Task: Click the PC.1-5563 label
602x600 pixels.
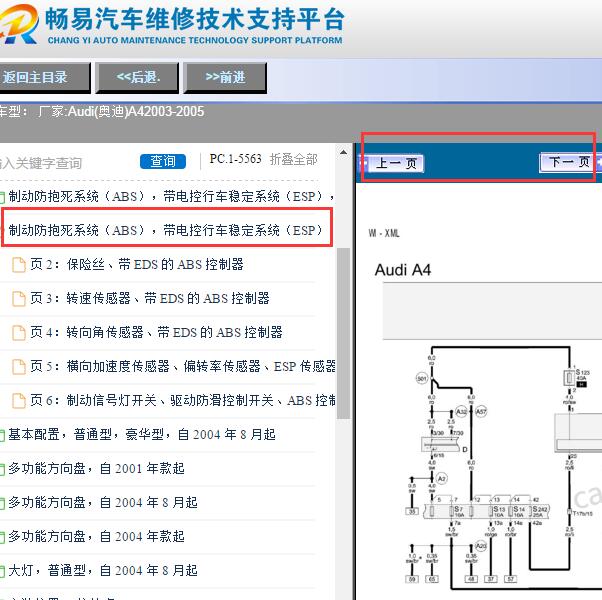Action: [235, 159]
